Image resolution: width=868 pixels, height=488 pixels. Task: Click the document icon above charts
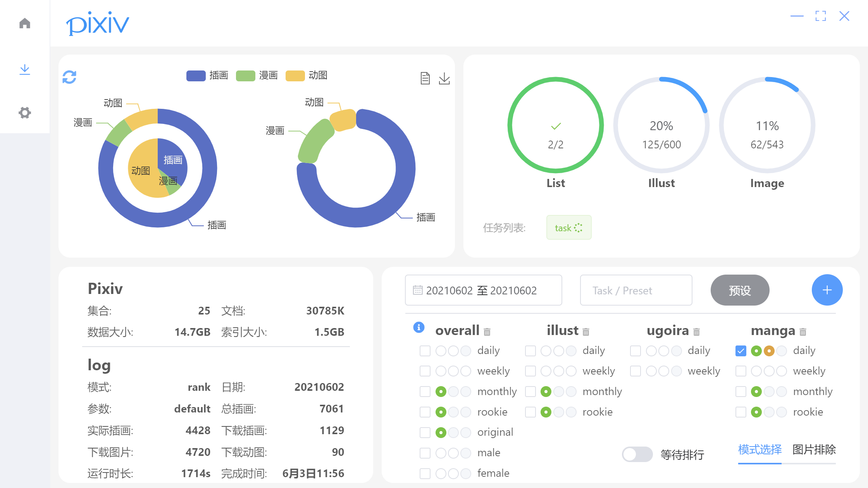pos(425,78)
